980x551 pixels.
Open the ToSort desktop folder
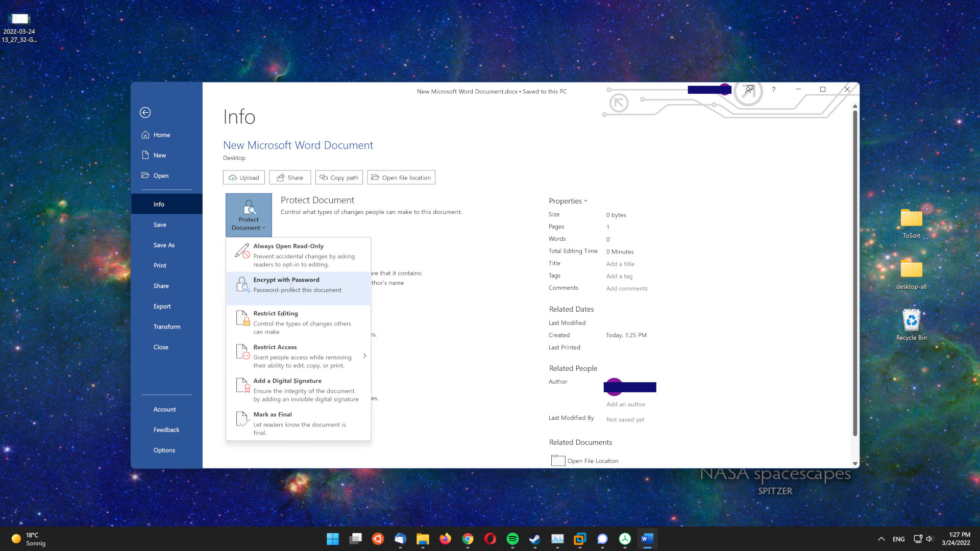coord(912,223)
